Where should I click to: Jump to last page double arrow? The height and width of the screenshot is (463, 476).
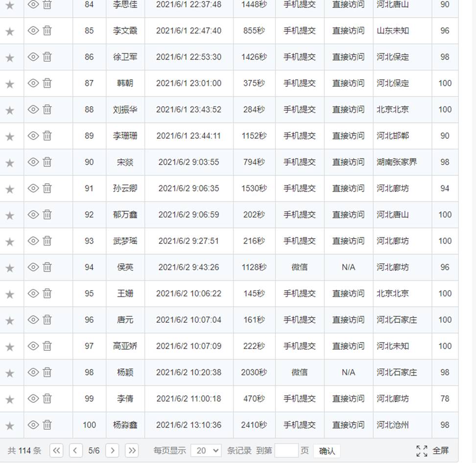tap(131, 451)
